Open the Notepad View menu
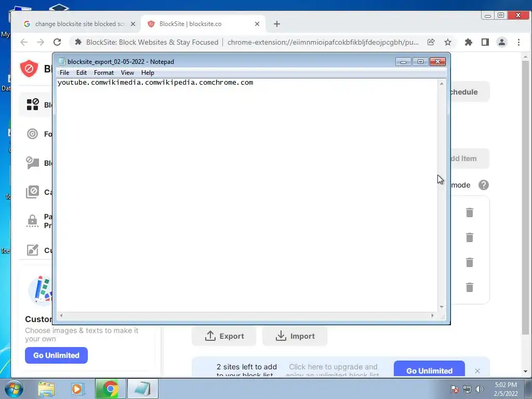Image resolution: width=532 pixels, height=399 pixels. [127, 73]
